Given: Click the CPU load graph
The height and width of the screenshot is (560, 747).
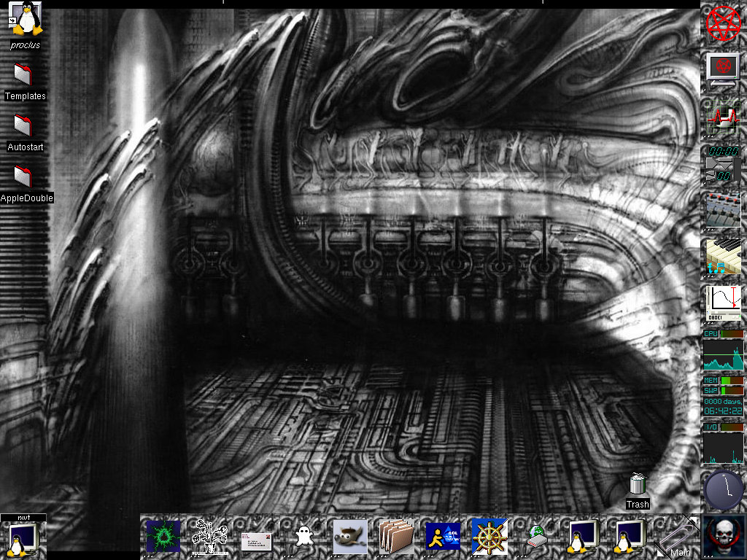Looking at the screenshot, I should pos(723,355).
